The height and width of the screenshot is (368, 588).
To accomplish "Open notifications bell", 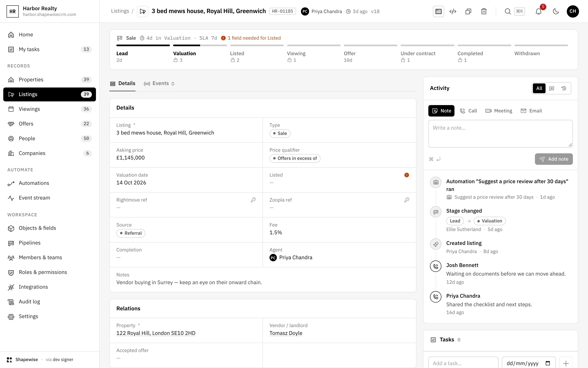I will (538, 11).
